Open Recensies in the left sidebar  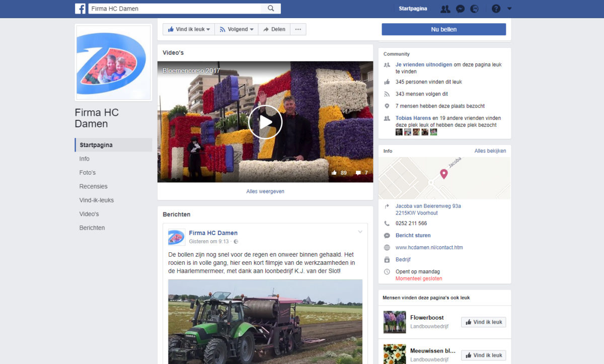(94, 186)
